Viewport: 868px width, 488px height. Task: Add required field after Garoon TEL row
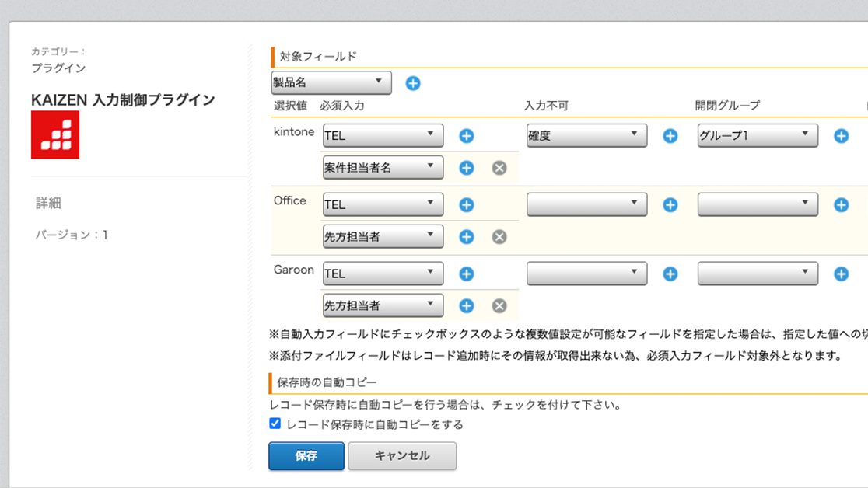coord(467,274)
